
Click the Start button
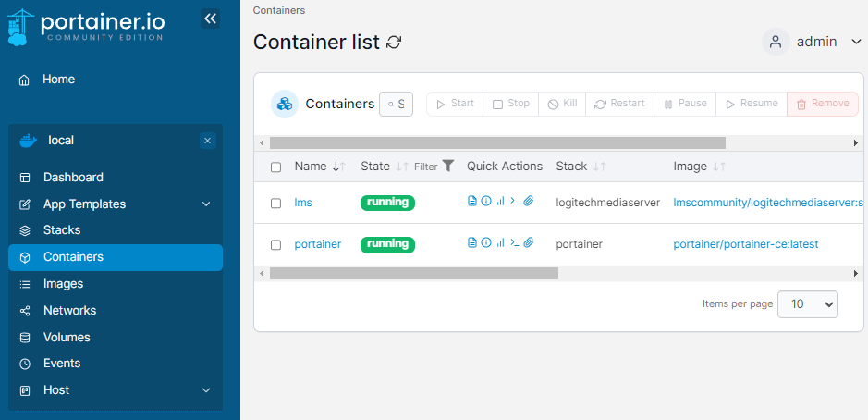tap(455, 104)
